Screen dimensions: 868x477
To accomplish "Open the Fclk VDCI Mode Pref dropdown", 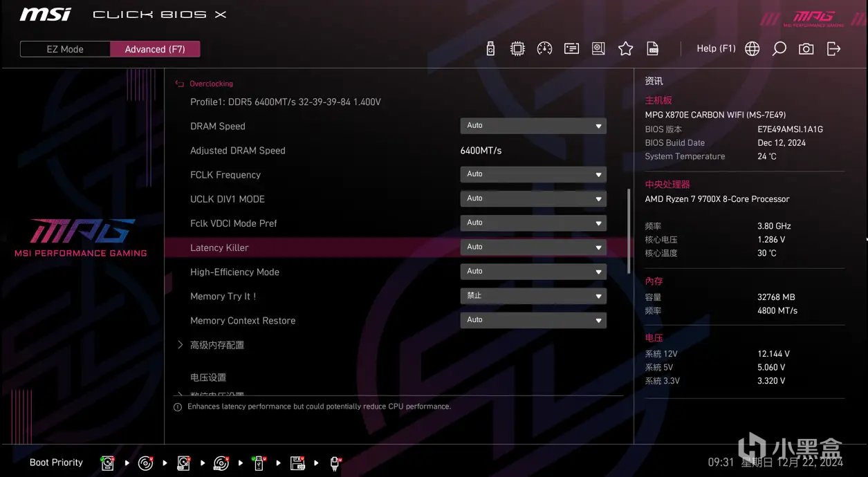I will pyautogui.click(x=533, y=223).
